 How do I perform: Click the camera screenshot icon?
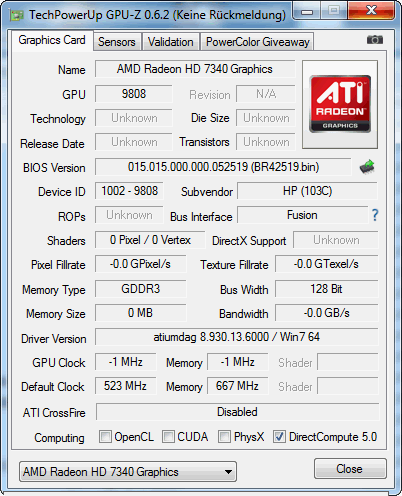[375, 40]
